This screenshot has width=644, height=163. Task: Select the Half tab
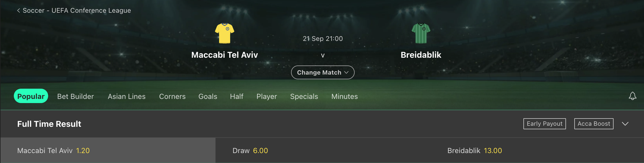point(237,96)
